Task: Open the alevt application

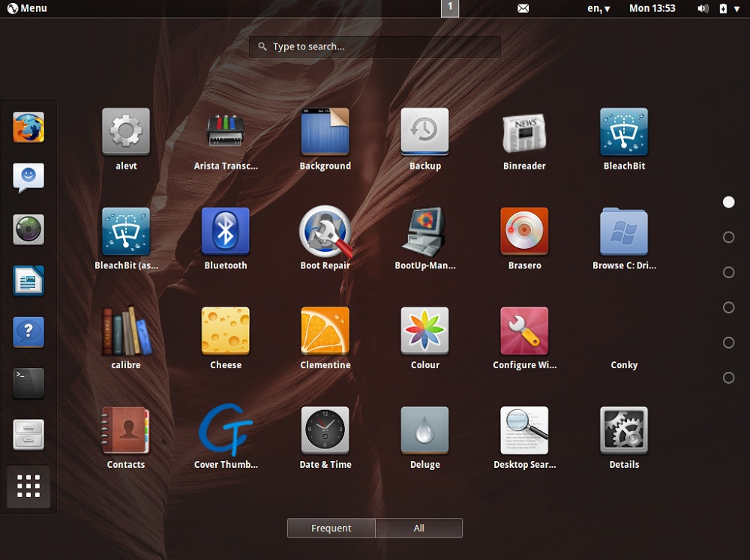Action: [126, 131]
